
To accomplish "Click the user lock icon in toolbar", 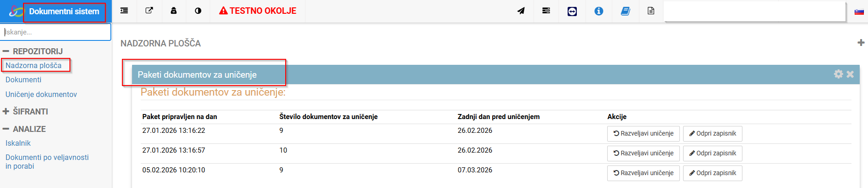I will pyautogui.click(x=174, y=11).
